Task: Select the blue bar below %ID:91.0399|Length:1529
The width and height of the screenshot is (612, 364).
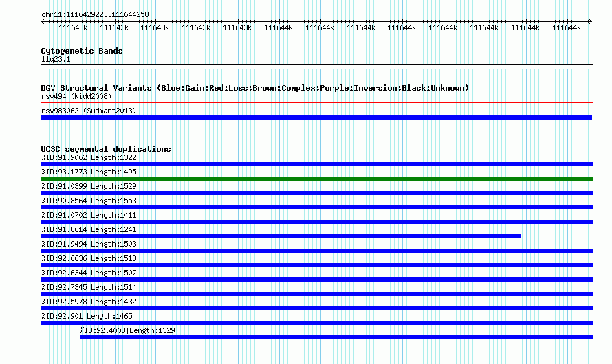Action: click(x=316, y=193)
